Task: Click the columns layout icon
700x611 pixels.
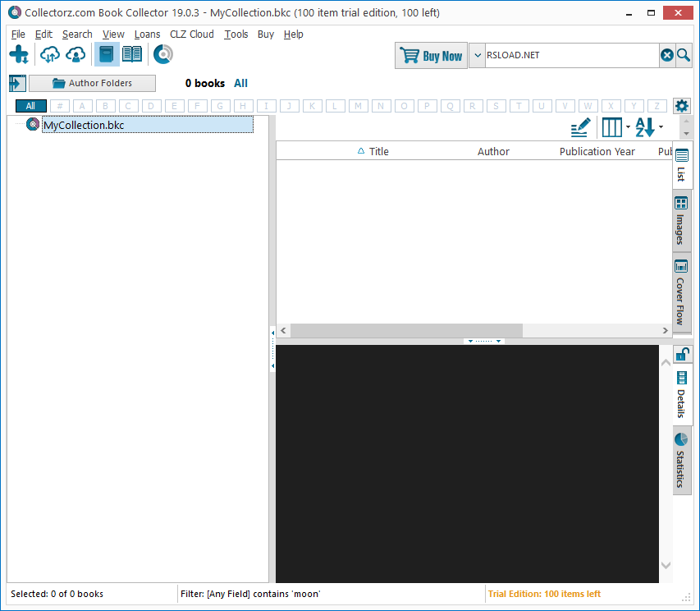Action: tap(611, 127)
